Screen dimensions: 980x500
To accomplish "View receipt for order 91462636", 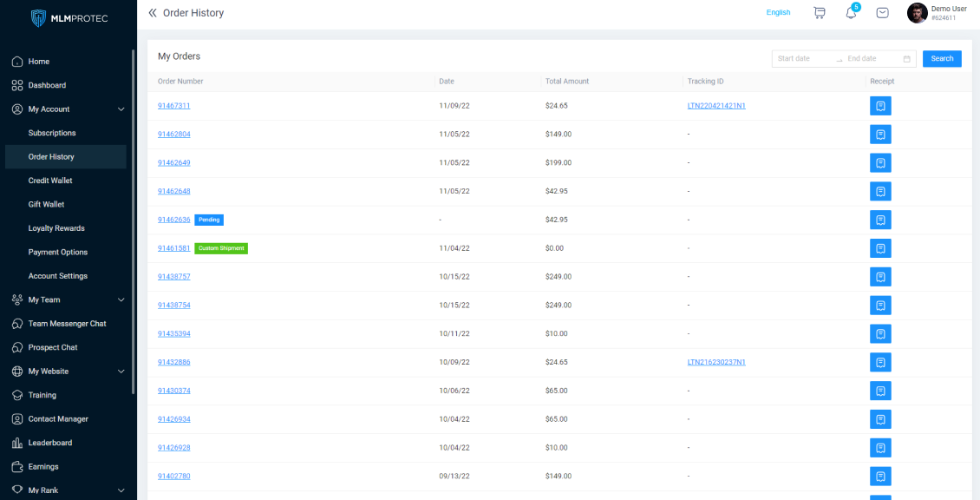I will point(880,220).
